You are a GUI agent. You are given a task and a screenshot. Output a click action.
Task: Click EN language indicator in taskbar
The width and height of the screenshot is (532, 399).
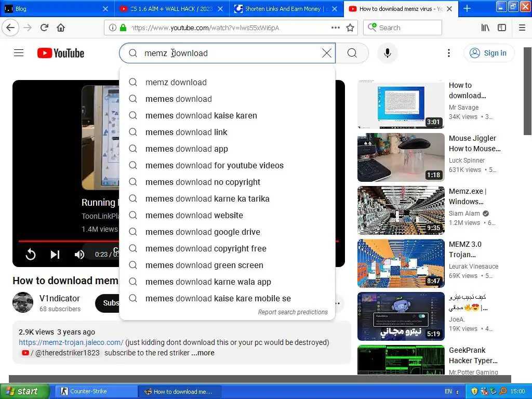448,392
